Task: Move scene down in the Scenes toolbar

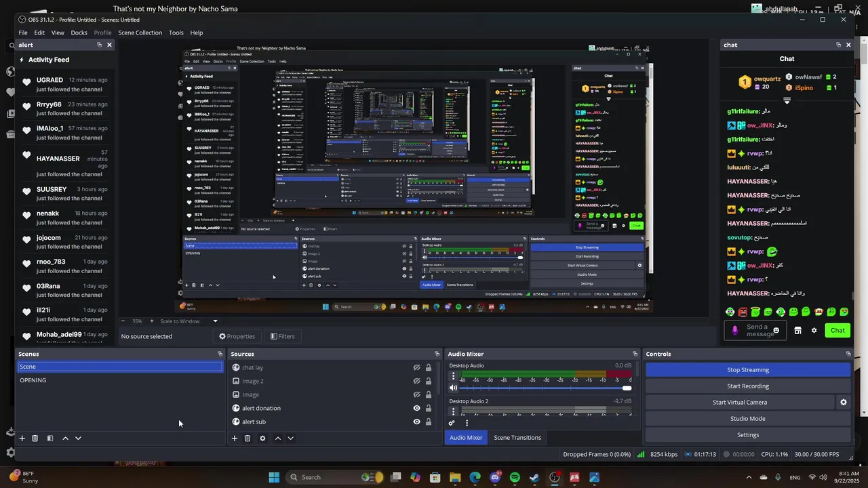Action: [78, 439]
